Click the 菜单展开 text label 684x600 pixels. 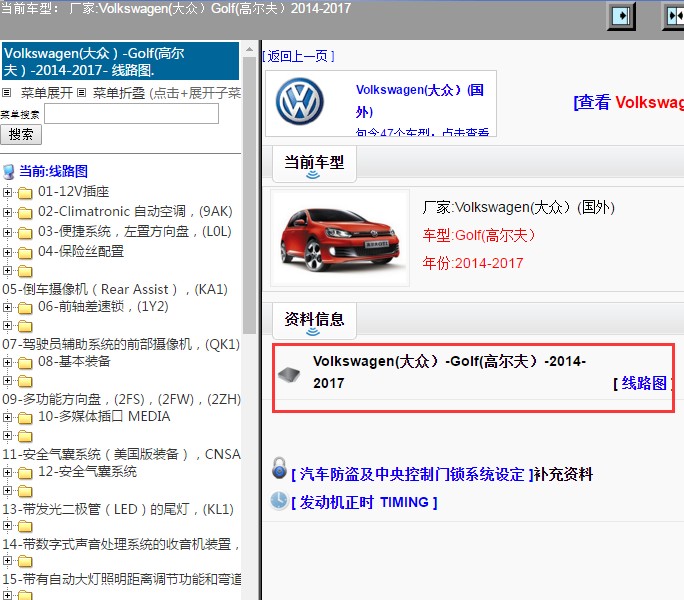(47, 93)
